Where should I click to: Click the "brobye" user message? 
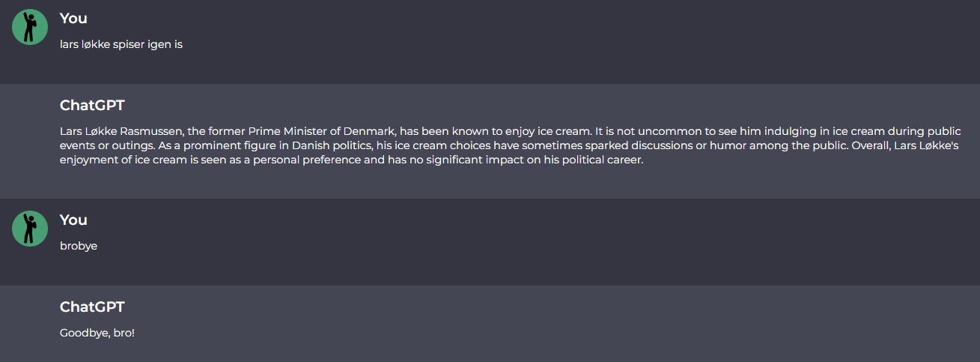pos(79,246)
